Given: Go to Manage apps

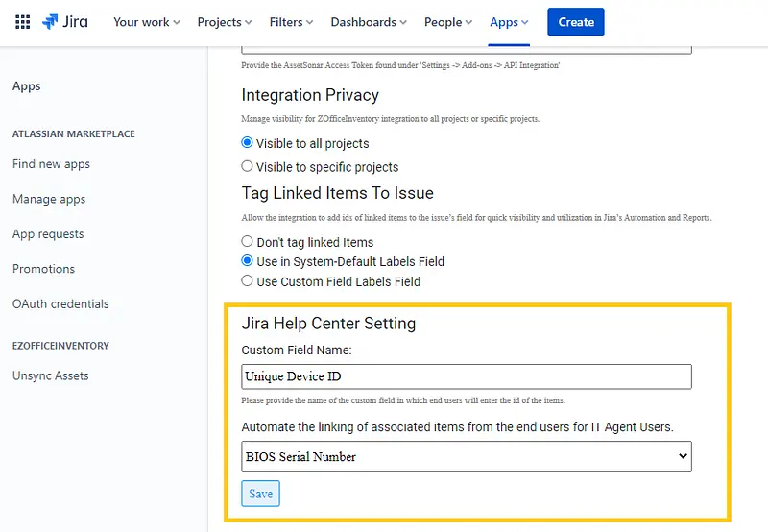Looking at the screenshot, I should [49, 199].
